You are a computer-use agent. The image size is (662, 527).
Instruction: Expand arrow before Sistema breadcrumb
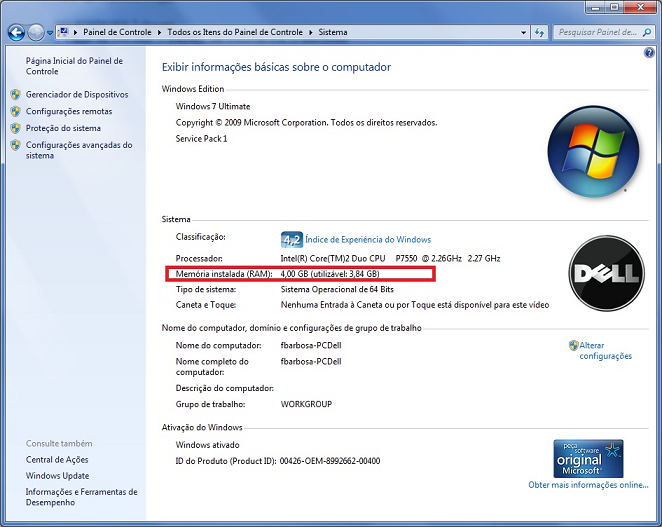(311, 32)
